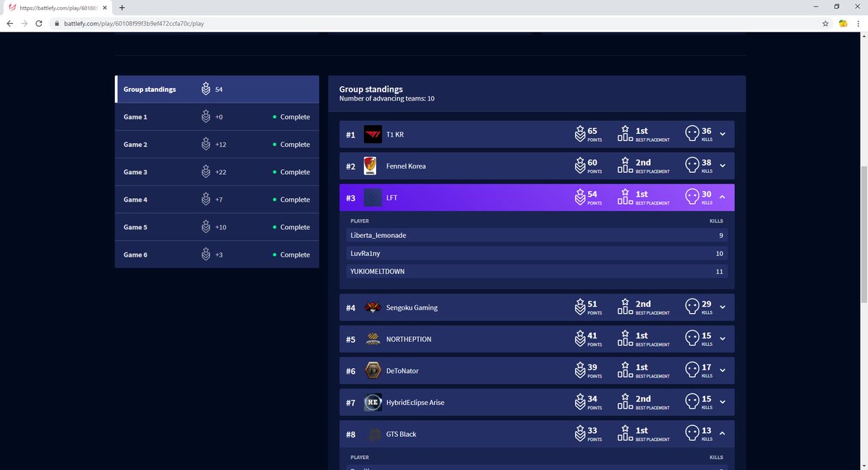
Task: Click the Complete status for Game 6
Action: [x=292, y=255]
